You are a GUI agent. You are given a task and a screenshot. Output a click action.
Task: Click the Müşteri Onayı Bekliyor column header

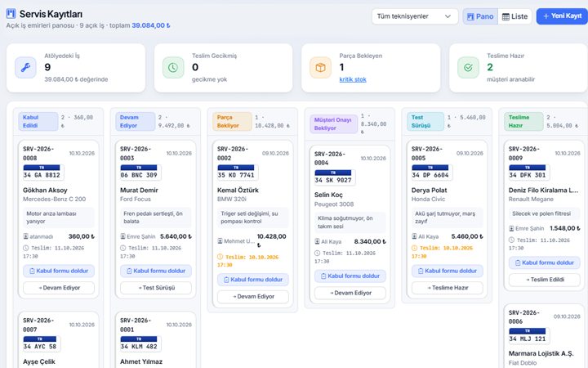(x=333, y=124)
